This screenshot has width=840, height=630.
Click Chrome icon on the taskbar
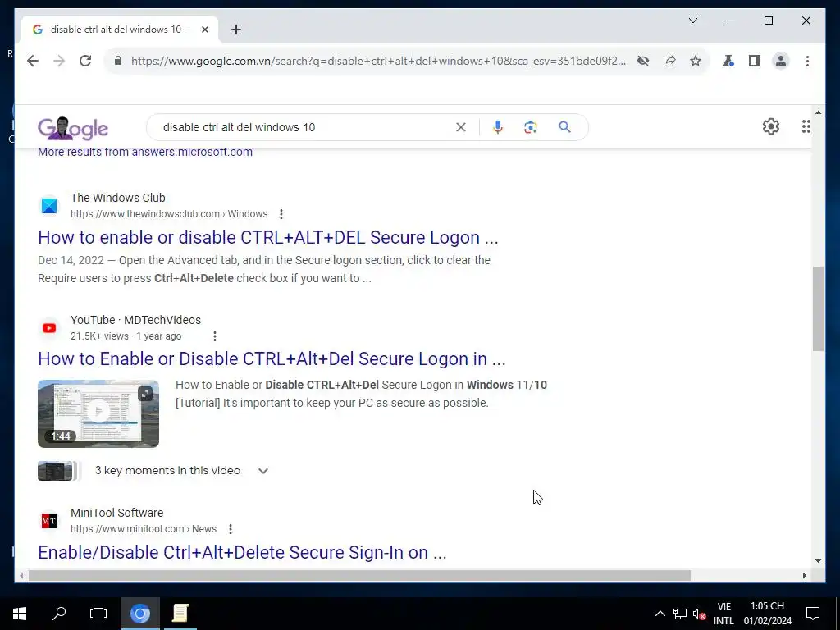coord(139,614)
